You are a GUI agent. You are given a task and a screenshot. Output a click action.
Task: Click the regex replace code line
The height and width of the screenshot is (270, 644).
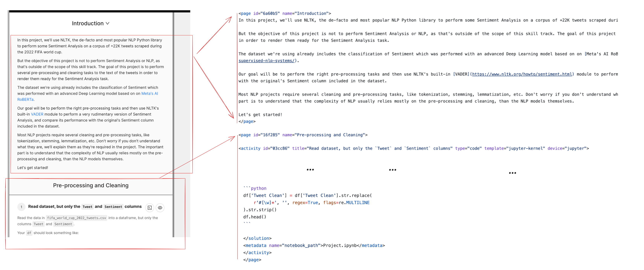(x=312, y=203)
